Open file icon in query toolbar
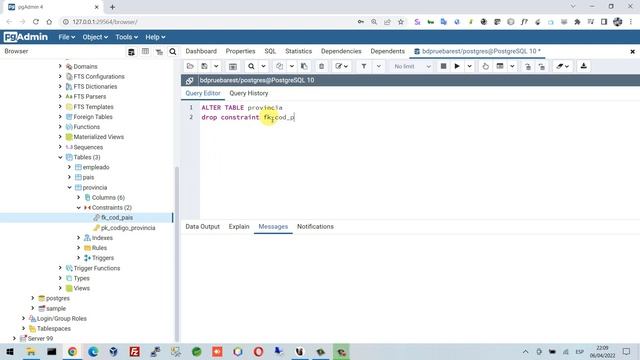Viewport: 640px width, 360px height. [190, 66]
